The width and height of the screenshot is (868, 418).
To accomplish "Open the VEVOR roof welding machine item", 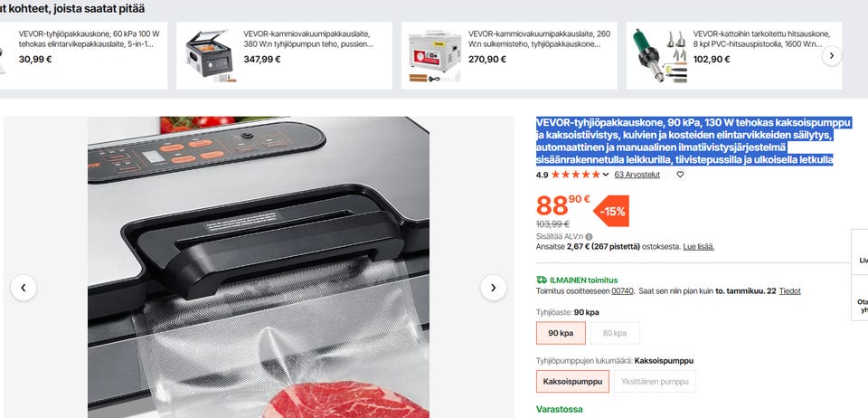I will coord(734,55).
